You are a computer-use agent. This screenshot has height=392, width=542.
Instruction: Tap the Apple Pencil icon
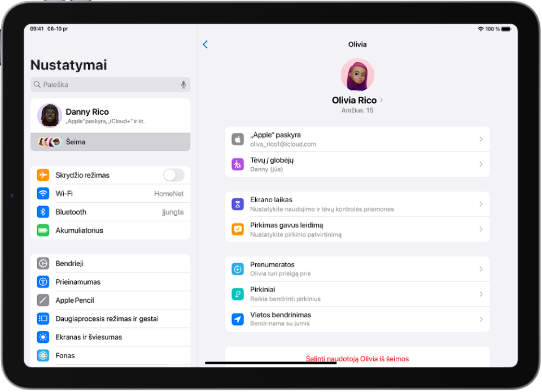[x=43, y=300]
